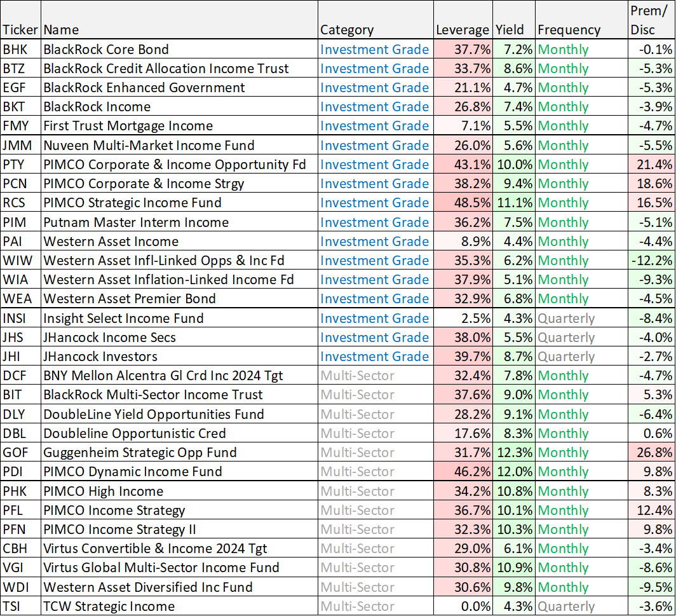Screen dimensions: 676x616
Task: Click the 0.6% premium cell
Action: click(x=651, y=433)
